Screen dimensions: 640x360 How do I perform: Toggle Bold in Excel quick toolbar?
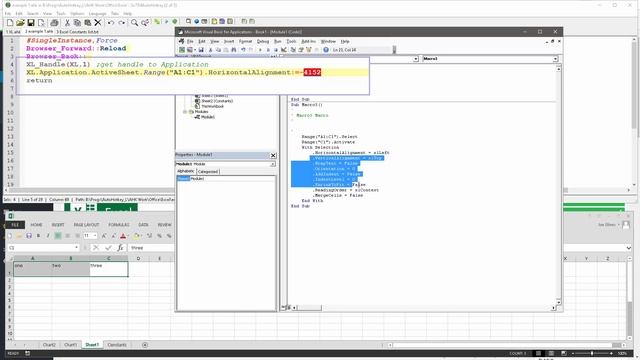click(x=38, y=236)
